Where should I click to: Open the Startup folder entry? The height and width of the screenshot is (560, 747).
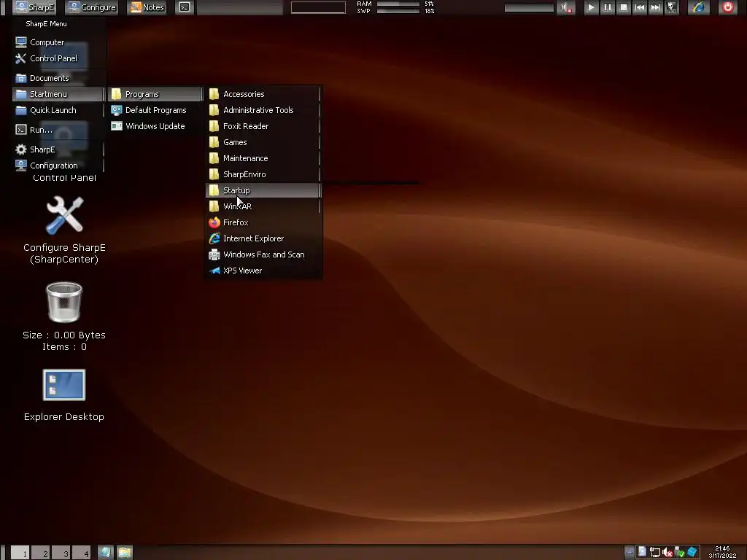click(x=264, y=190)
